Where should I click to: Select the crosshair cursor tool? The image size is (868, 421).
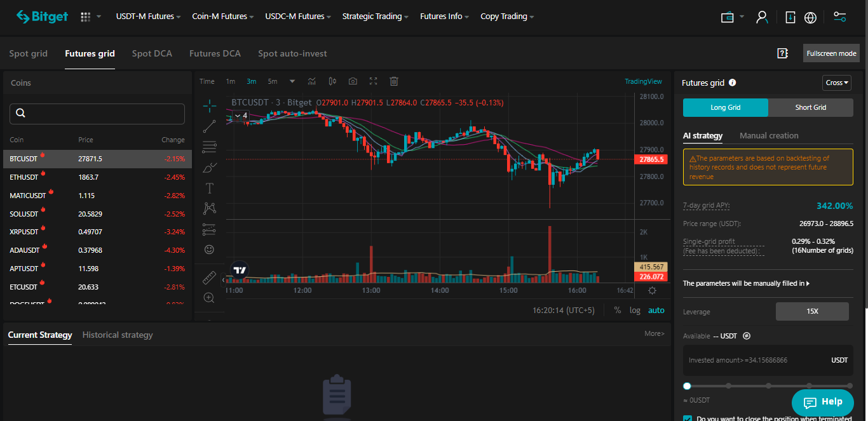tap(209, 105)
